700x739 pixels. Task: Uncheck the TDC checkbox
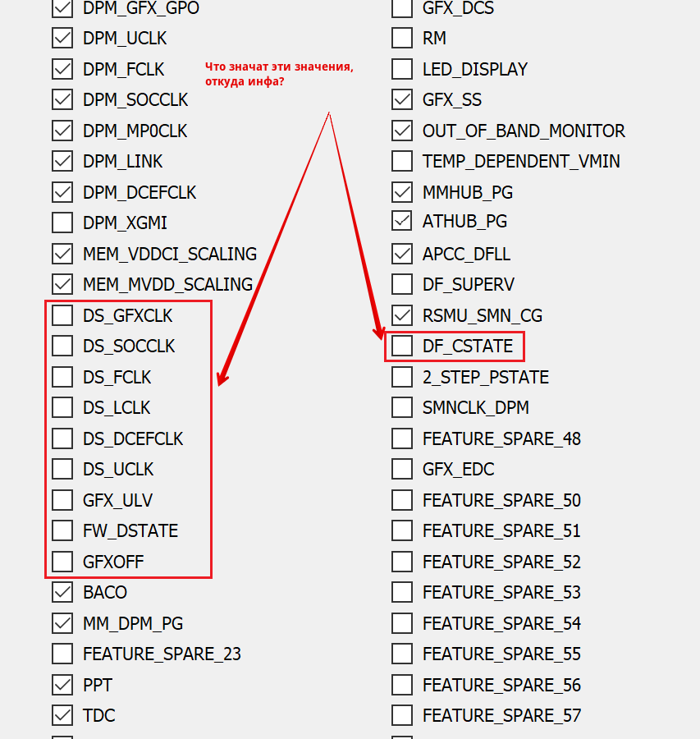[x=62, y=715]
